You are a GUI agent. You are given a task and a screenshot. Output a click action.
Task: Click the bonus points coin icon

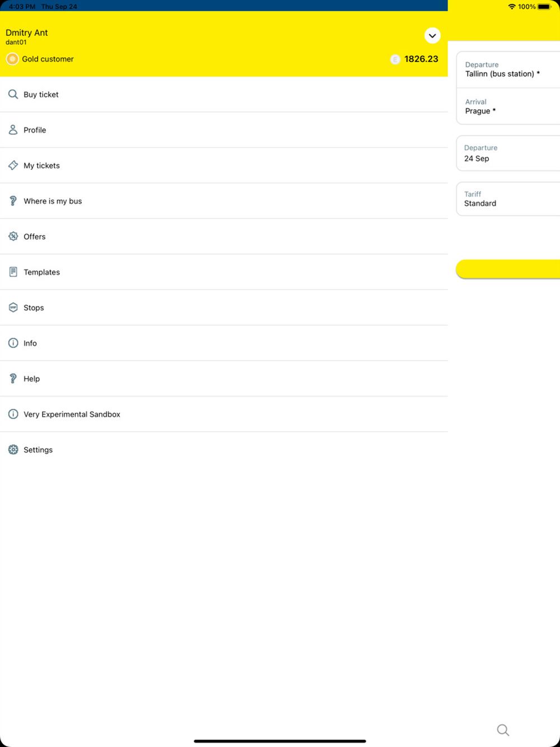click(395, 59)
